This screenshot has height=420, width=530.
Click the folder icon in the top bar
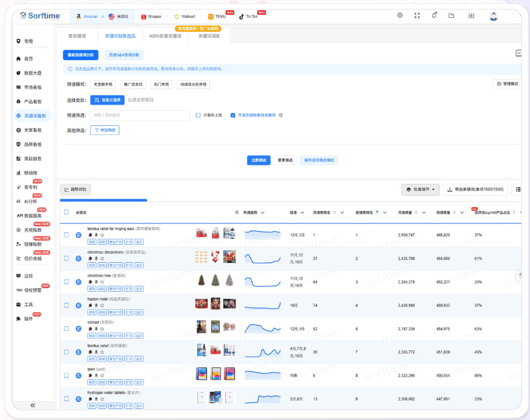452,16
